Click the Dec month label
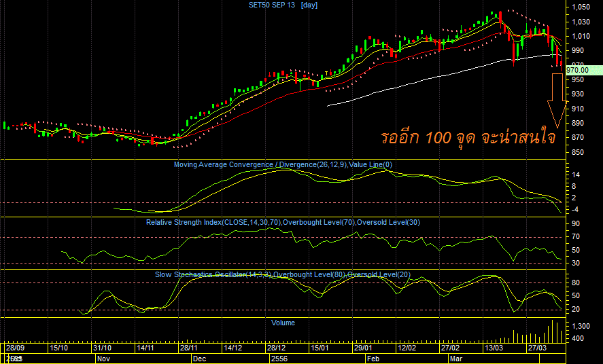The image size is (603, 364). click(x=199, y=359)
